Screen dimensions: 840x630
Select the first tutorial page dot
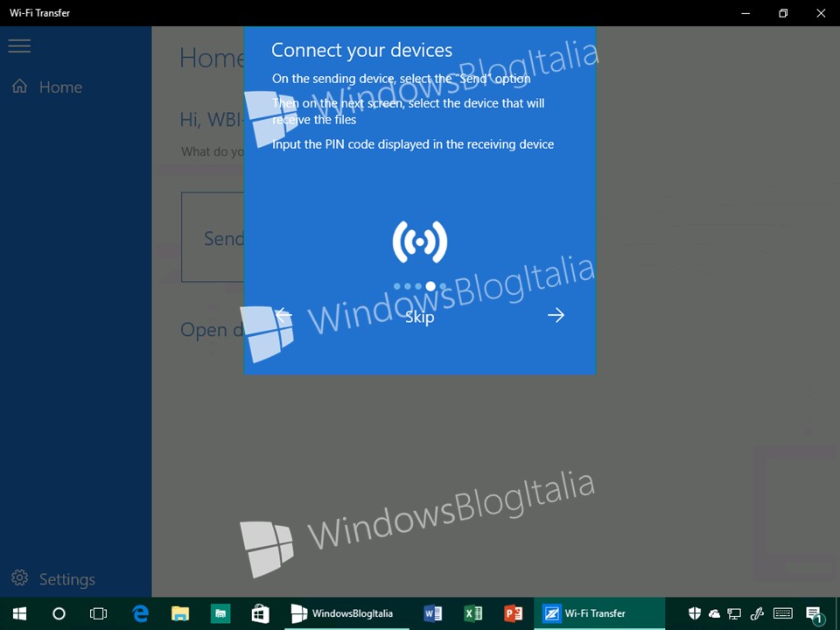coord(397,287)
